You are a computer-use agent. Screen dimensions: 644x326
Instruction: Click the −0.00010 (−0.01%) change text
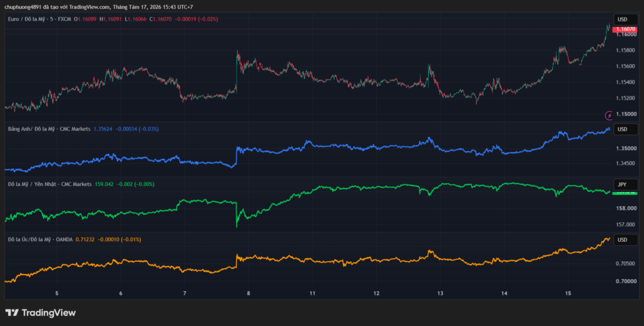(119, 239)
